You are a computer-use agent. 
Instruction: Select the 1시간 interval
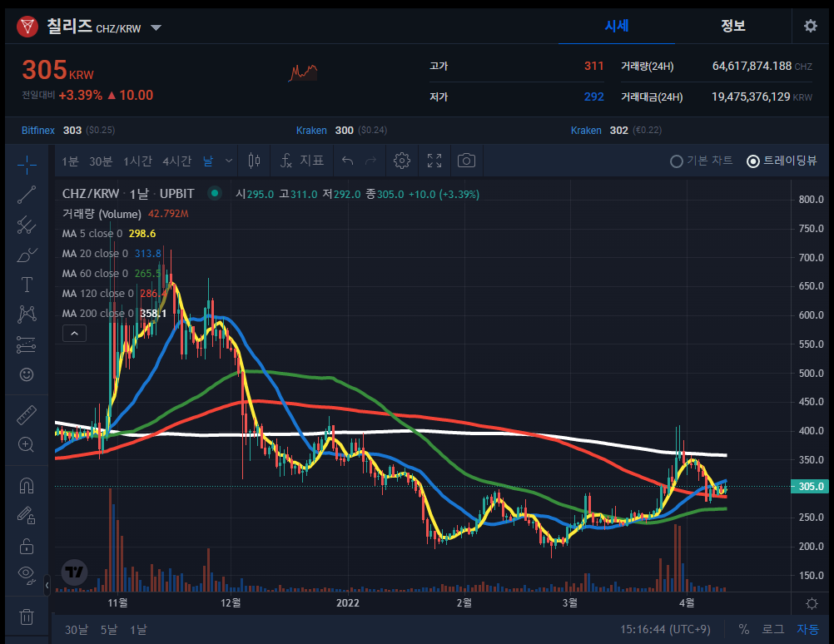pos(138,161)
